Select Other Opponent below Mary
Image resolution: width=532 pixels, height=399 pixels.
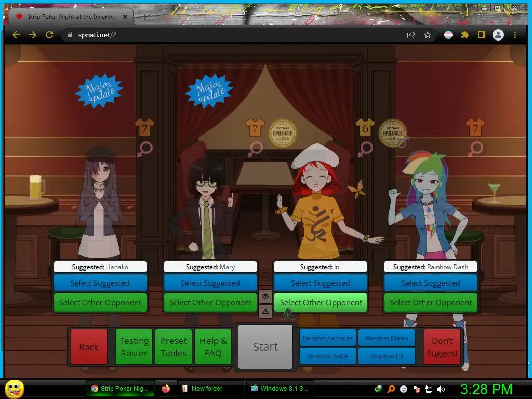point(210,302)
